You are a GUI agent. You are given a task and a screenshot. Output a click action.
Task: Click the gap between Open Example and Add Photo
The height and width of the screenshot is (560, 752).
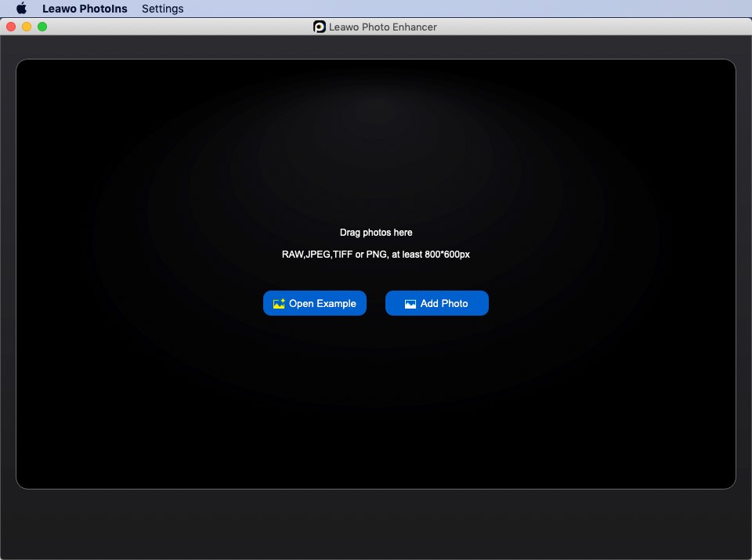click(x=376, y=303)
